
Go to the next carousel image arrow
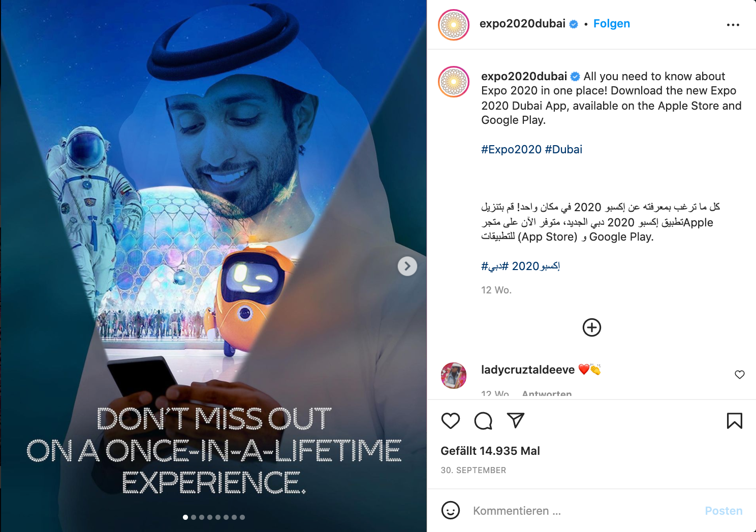(407, 266)
